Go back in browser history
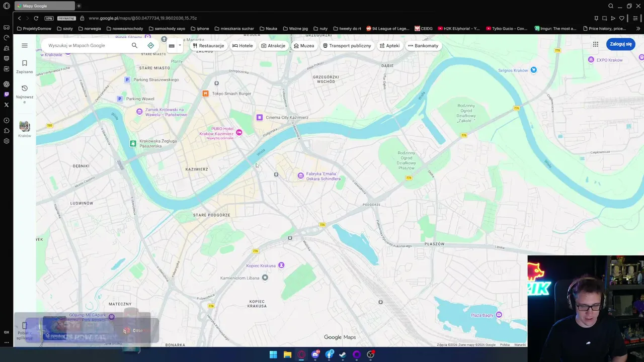The height and width of the screenshot is (362, 644). 19,18
